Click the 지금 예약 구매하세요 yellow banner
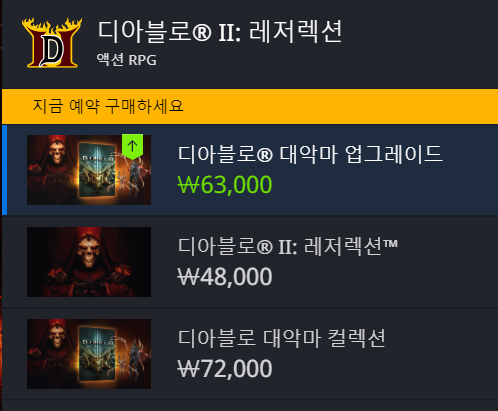This screenshot has width=498, height=411. (250, 107)
